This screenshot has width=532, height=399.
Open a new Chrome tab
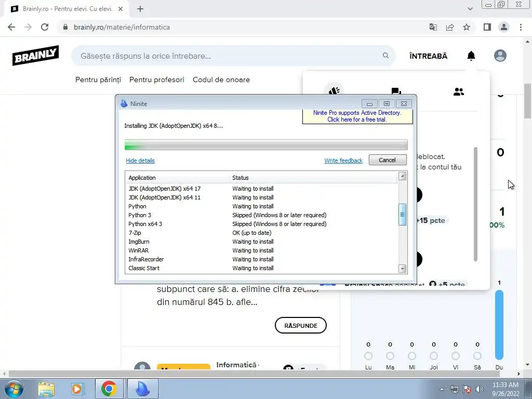tap(140, 9)
